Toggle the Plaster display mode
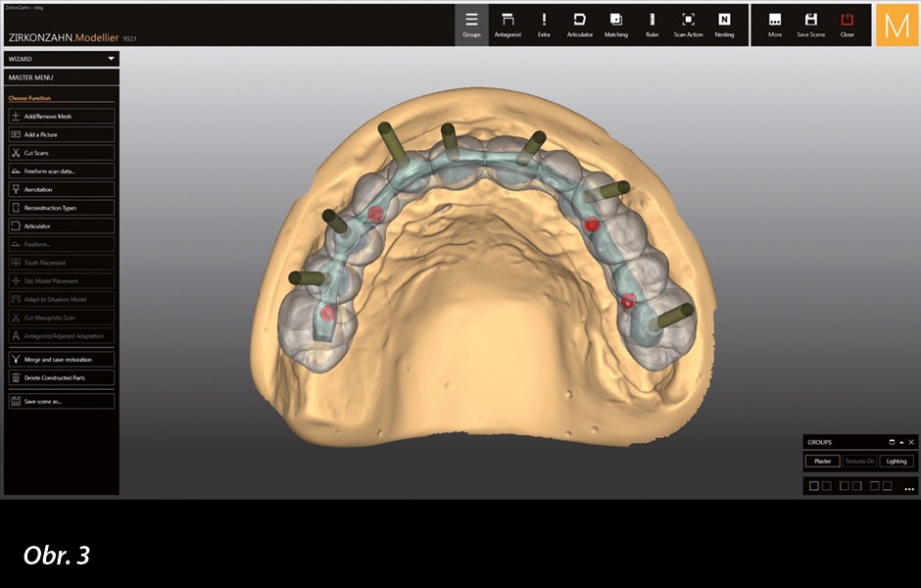 (822, 461)
